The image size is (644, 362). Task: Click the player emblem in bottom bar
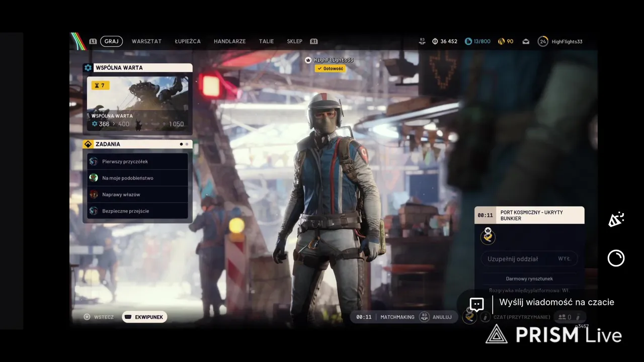click(469, 317)
